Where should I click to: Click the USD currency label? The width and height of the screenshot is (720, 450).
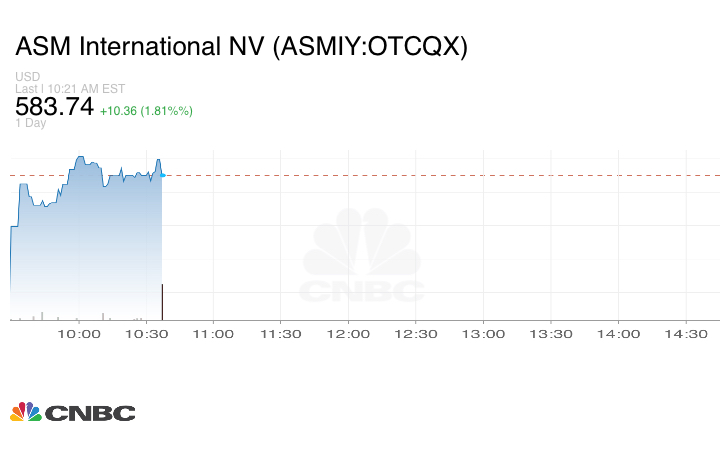pos(27,77)
